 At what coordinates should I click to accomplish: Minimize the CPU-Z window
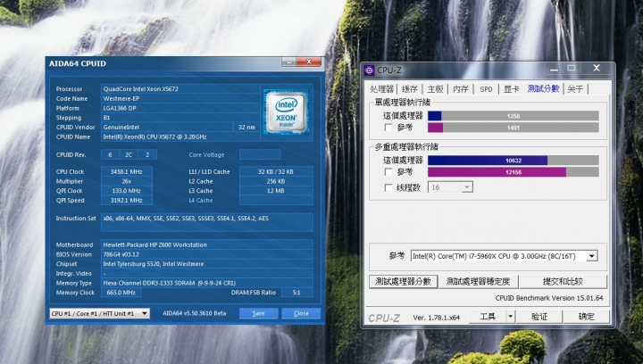coord(554,69)
